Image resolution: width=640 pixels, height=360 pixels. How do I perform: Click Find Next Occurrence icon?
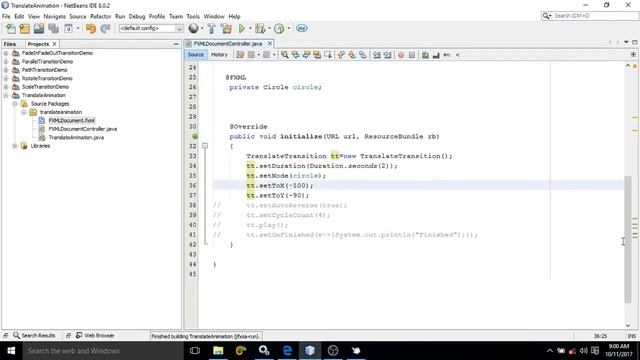click(x=306, y=55)
